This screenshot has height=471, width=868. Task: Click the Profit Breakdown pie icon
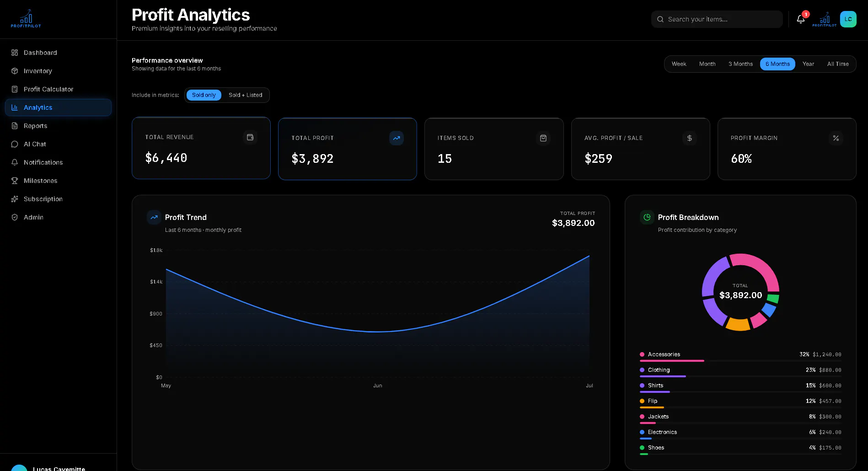pos(647,217)
